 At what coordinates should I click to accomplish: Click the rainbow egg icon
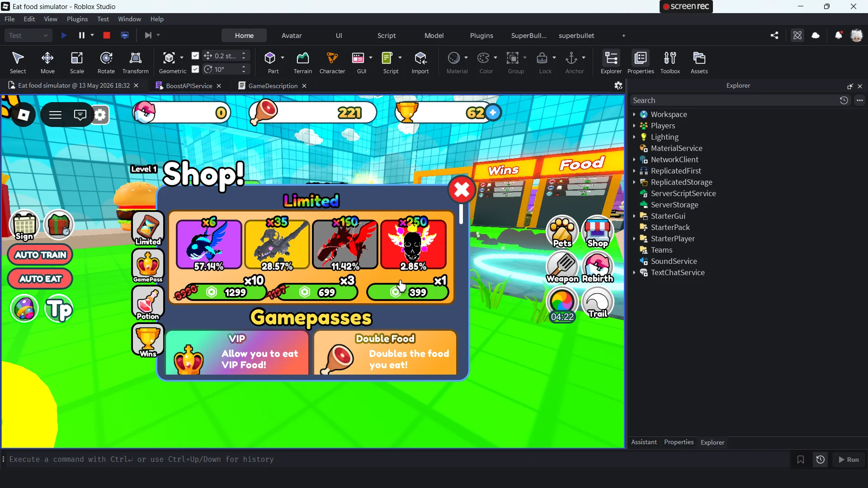click(x=24, y=309)
